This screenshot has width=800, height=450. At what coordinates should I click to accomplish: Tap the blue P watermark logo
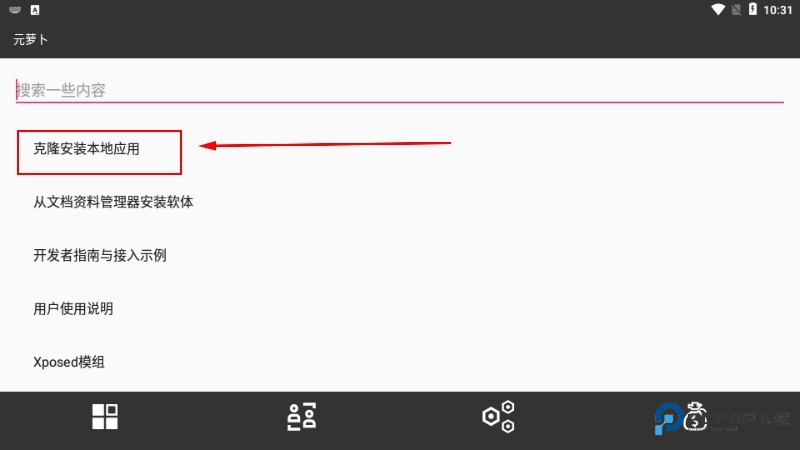pos(668,418)
